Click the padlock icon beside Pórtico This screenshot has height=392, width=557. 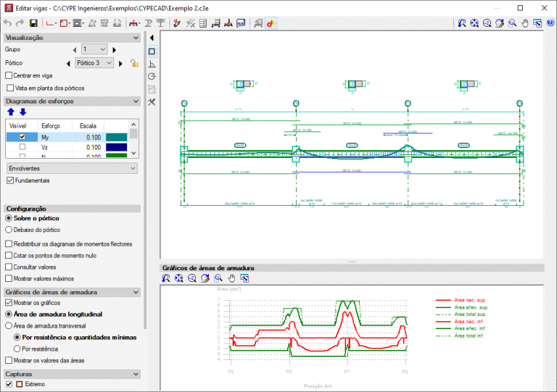tap(133, 63)
